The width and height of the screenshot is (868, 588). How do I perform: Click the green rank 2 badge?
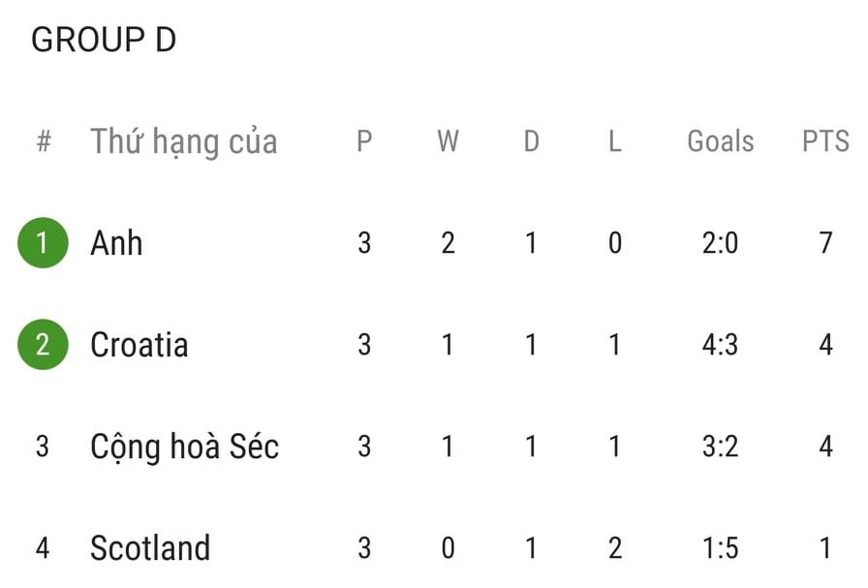pyautogui.click(x=43, y=345)
